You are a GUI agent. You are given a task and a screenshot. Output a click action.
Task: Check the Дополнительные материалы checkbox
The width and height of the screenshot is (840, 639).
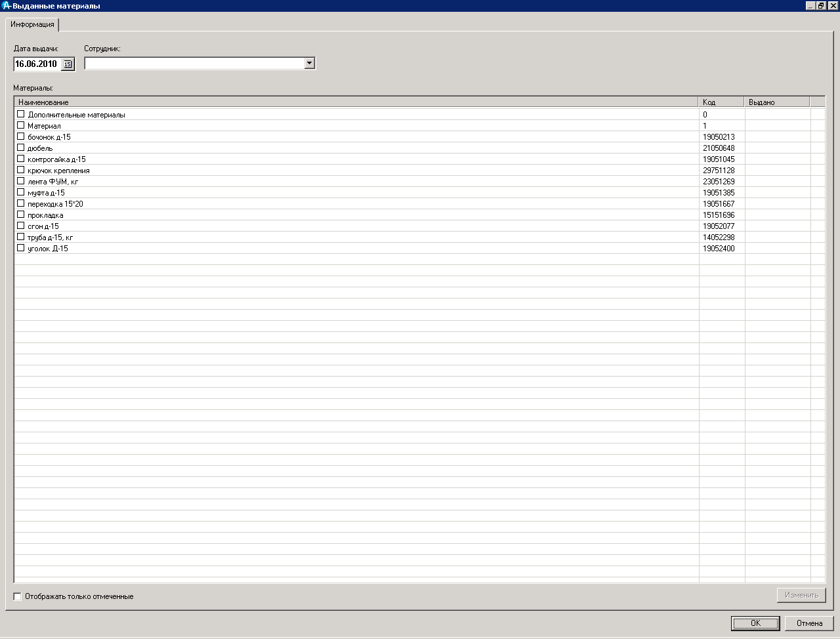tap(21, 114)
